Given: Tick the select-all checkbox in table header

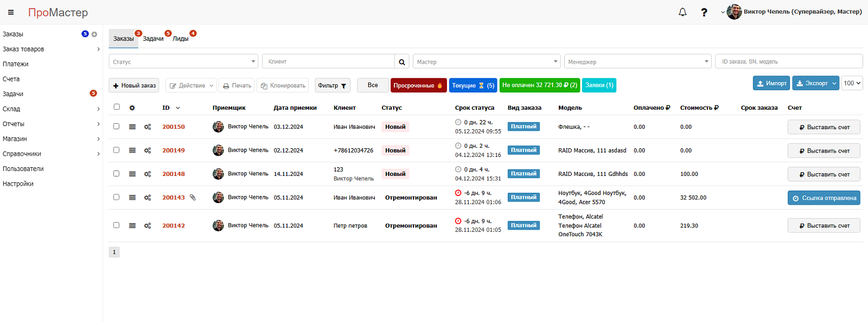Looking at the screenshot, I should [117, 107].
